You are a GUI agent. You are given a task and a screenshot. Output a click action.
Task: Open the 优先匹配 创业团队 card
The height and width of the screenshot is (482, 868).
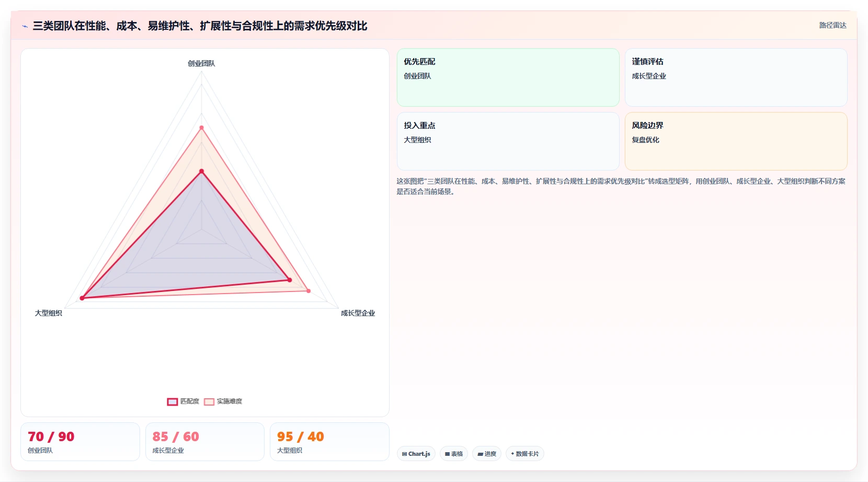point(508,77)
